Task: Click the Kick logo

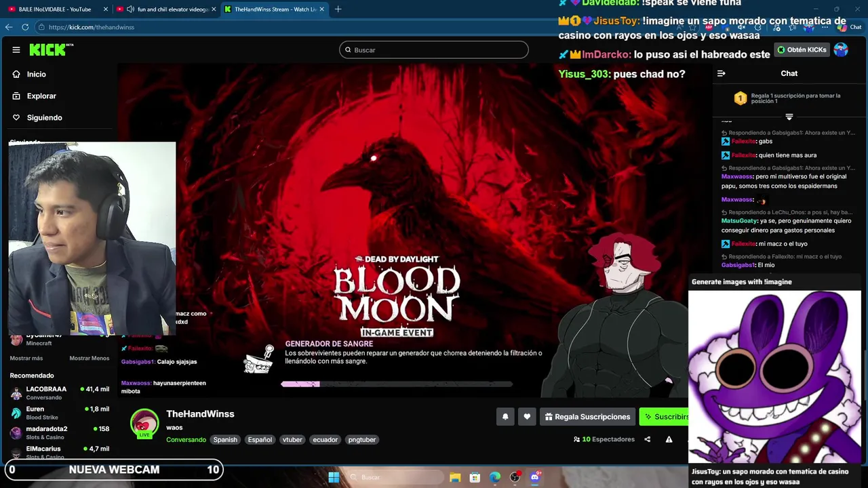Action: click(x=51, y=49)
